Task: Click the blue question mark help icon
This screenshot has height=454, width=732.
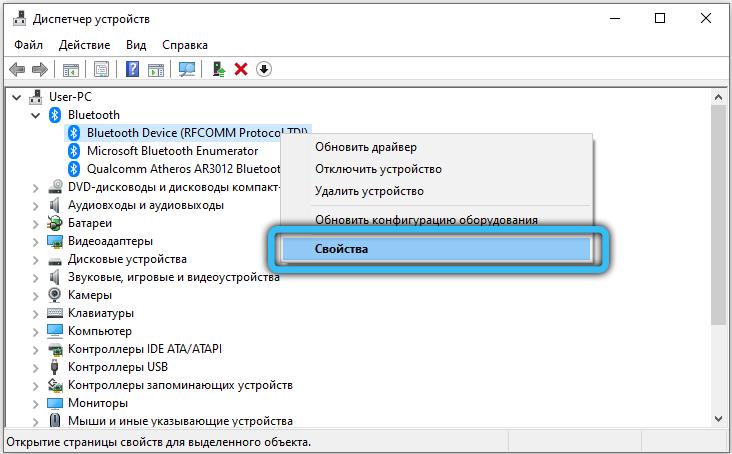Action: coord(132,69)
